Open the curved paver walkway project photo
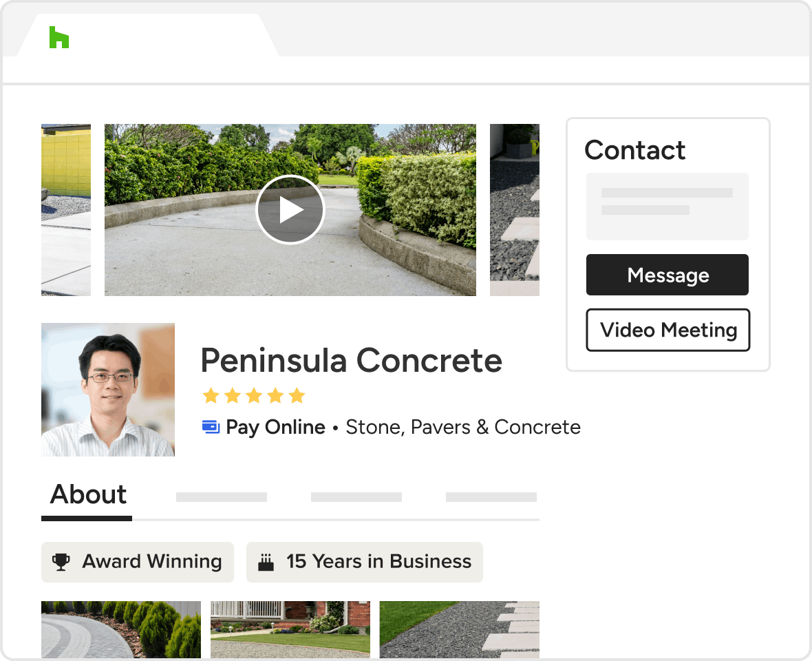812x661 pixels. (x=121, y=629)
